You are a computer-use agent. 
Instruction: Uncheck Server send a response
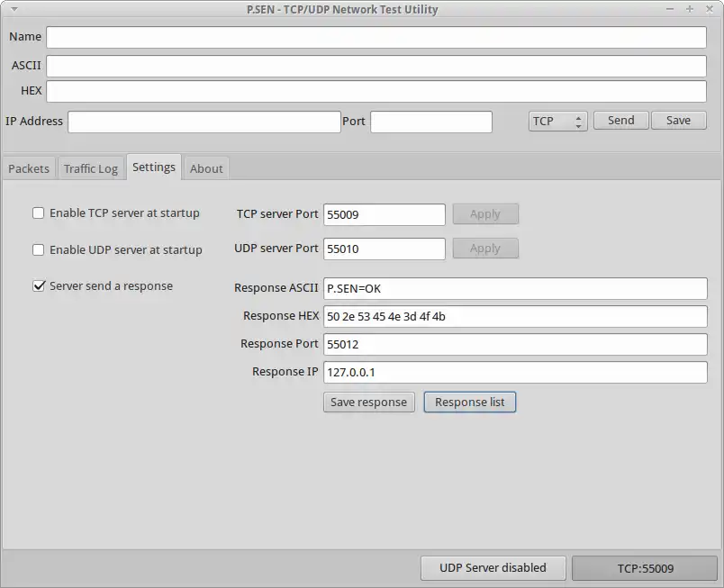coord(39,285)
